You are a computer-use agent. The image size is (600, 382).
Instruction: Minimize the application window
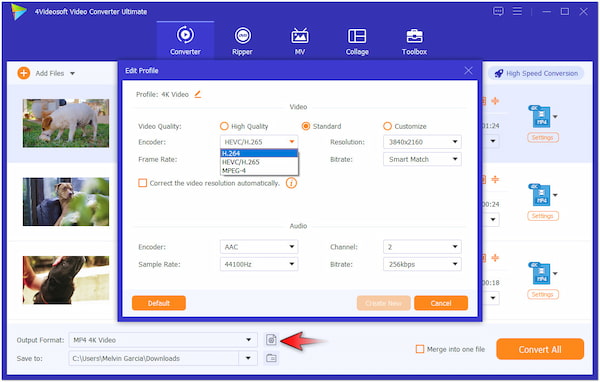546,11
